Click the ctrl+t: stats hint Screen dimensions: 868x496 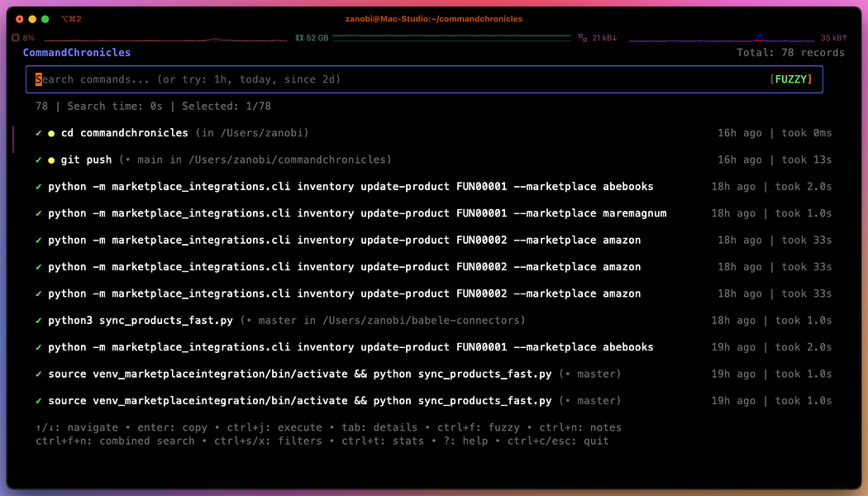(x=383, y=441)
